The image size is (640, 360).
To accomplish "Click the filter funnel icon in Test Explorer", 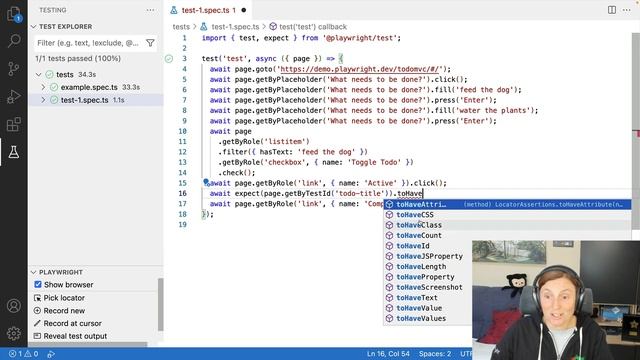I will [x=150, y=43].
